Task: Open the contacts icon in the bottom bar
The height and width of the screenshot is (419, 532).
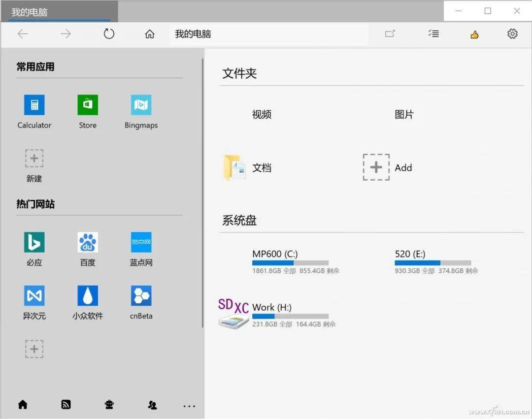Action: coord(152,405)
